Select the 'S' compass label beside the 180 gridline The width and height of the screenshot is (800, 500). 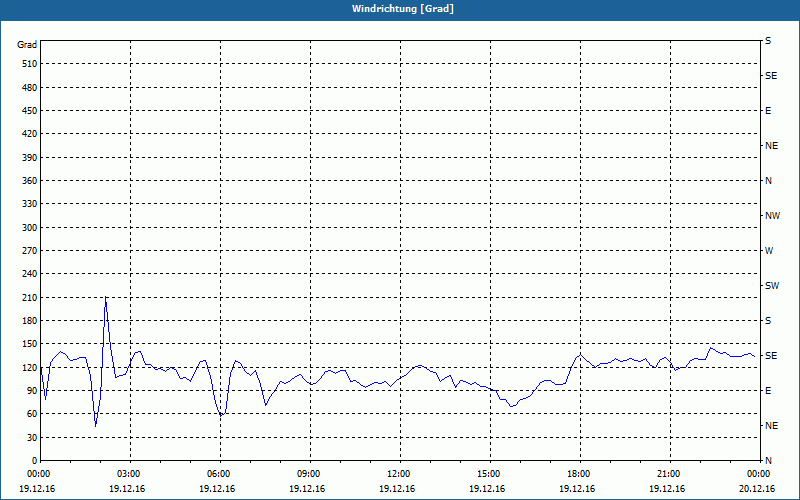click(768, 321)
